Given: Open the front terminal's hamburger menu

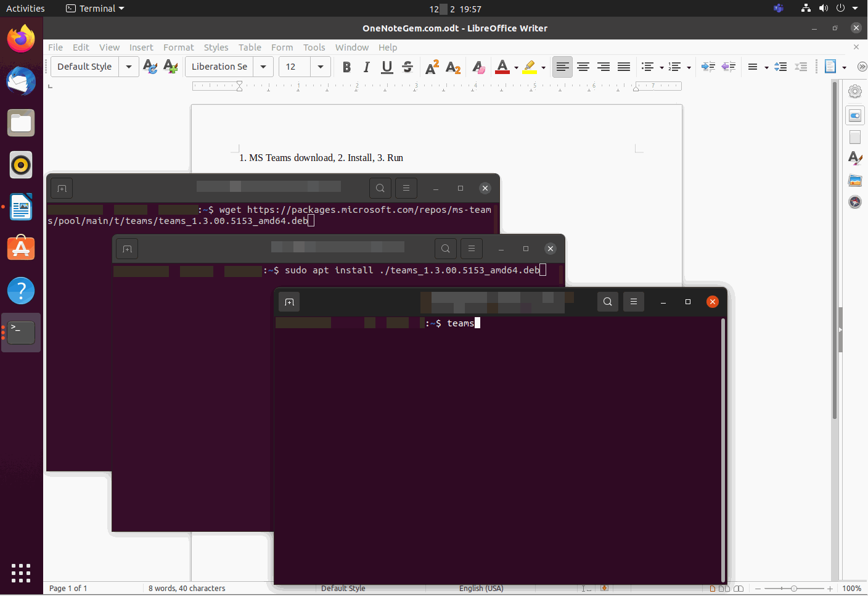Looking at the screenshot, I should click(633, 302).
